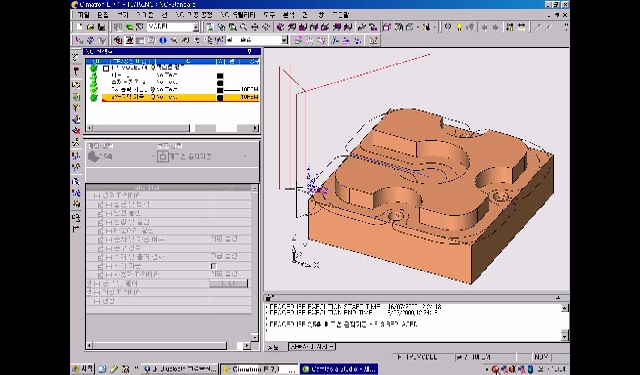Viewport: 640px width, 375px height.
Task: Open the 편집 menu
Action: coord(103,15)
